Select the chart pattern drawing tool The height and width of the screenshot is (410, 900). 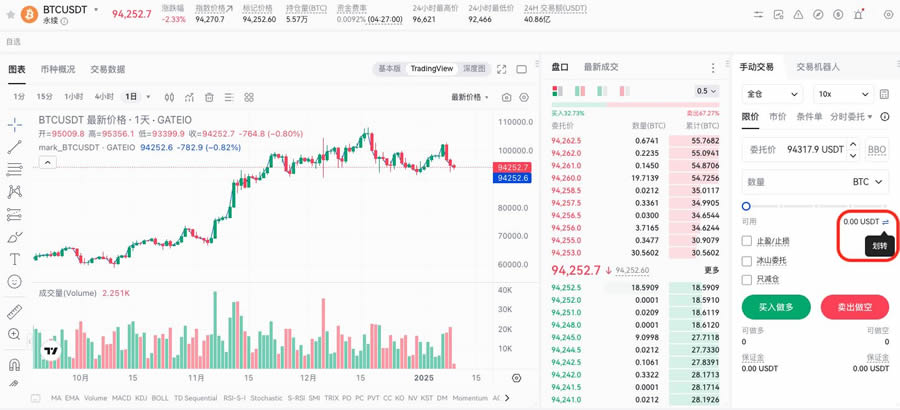(15, 192)
